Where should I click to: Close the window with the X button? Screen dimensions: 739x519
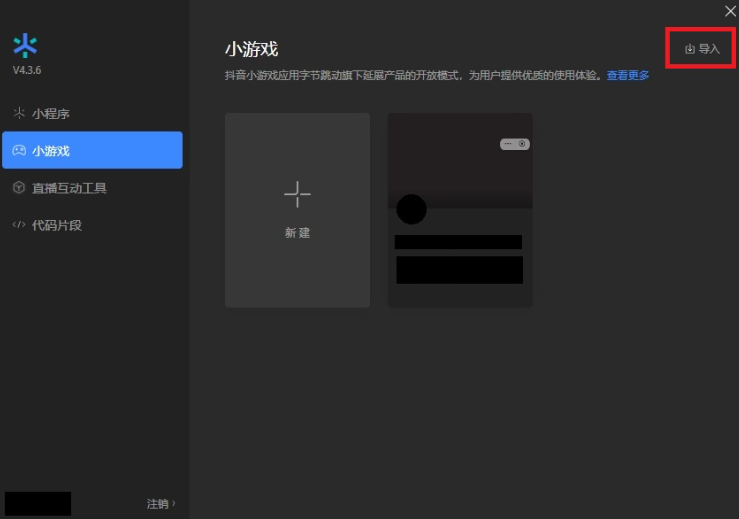pos(730,10)
